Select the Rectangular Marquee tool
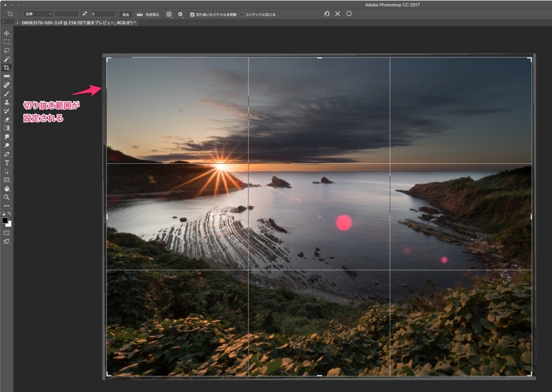The width and height of the screenshot is (552, 392). [x=6, y=42]
